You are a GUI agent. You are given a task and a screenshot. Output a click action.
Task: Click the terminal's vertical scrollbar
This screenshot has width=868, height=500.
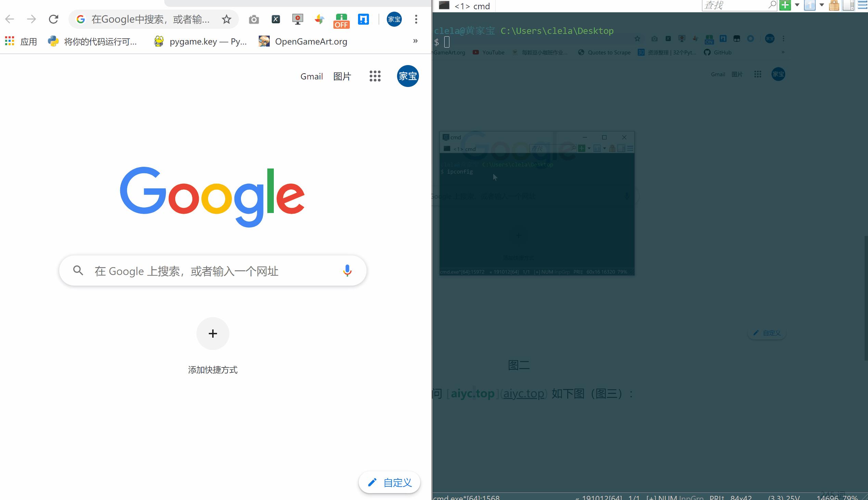coord(866,298)
